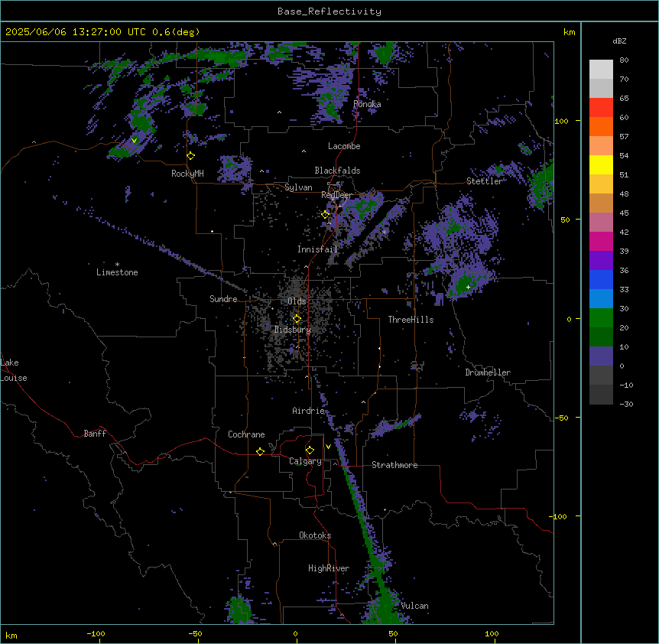Pick the purple 36–39 dBZ swatch

tap(601, 261)
